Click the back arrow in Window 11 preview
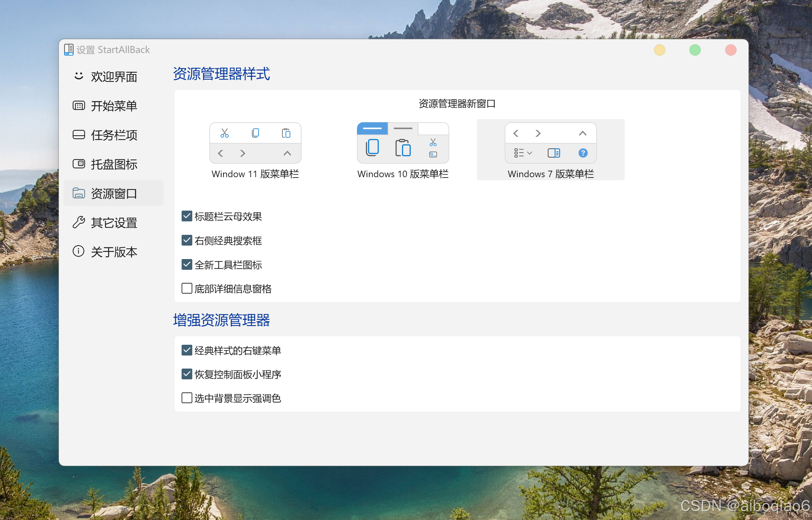 point(220,153)
